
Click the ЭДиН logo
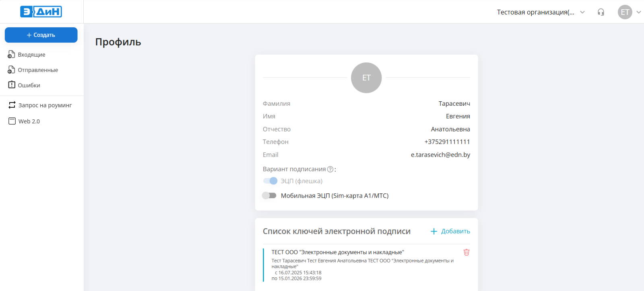[41, 12]
